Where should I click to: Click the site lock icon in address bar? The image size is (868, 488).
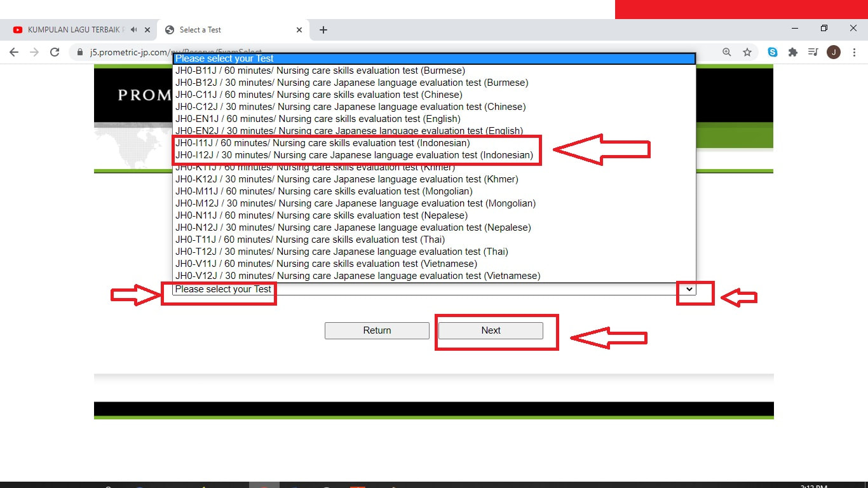point(80,52)
